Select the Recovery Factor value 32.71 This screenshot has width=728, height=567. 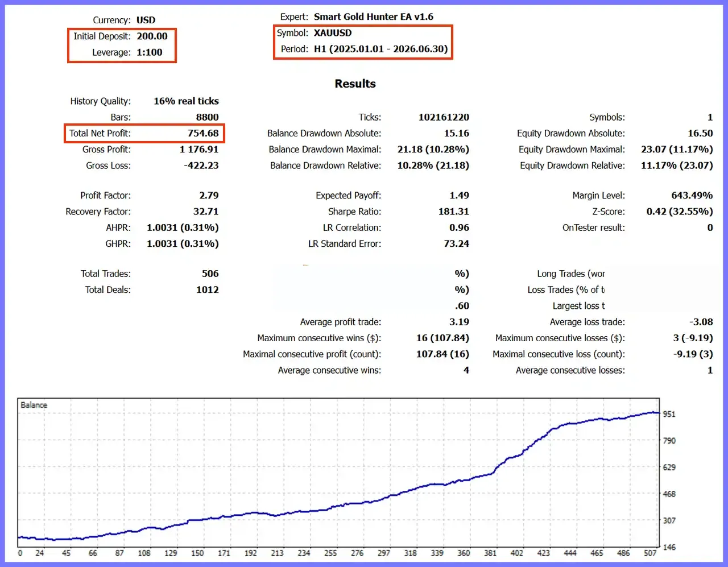tap(206, 212)
